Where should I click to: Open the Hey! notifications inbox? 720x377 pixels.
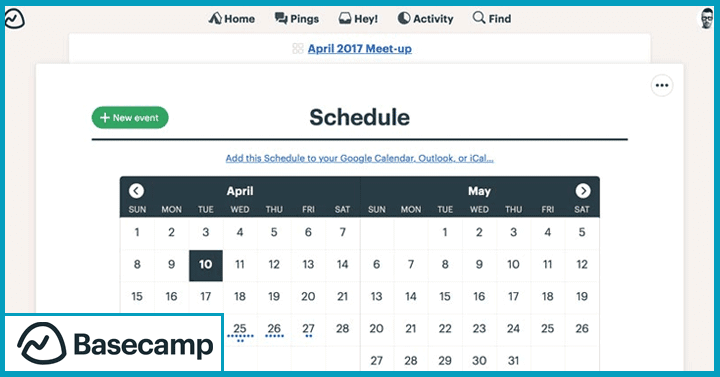(x=358, y=19)
